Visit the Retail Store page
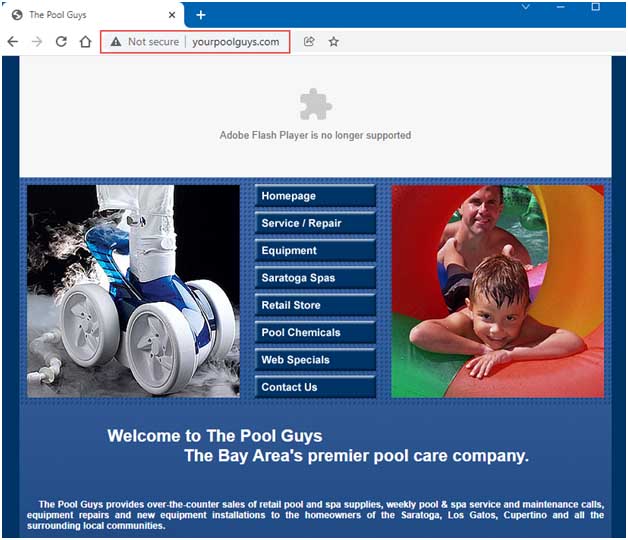 315,305
